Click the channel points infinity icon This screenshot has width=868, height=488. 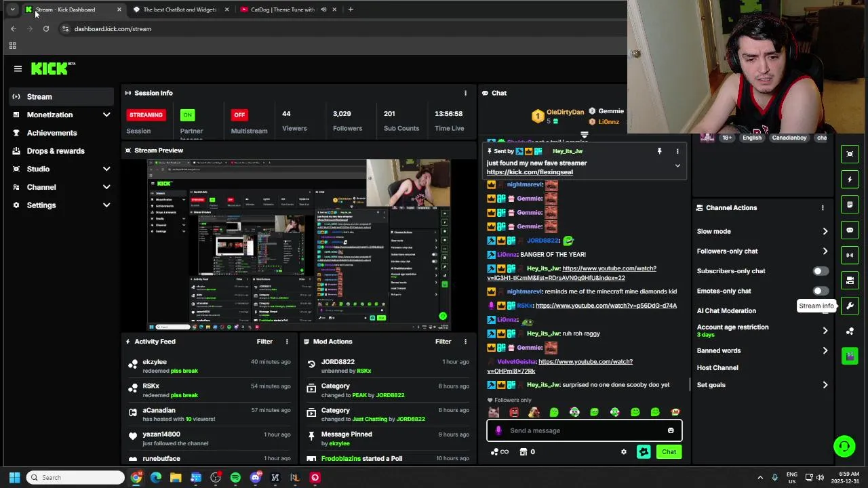[x=500, y=452]
